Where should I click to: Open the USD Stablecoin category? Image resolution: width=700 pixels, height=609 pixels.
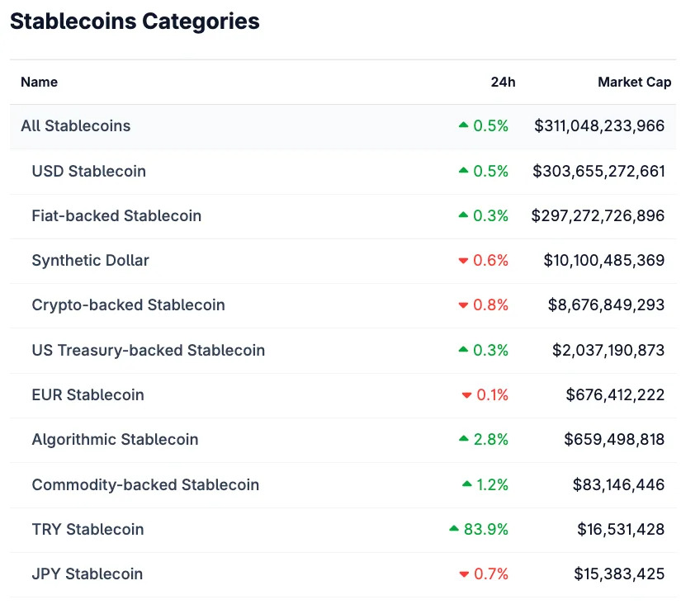88,172
